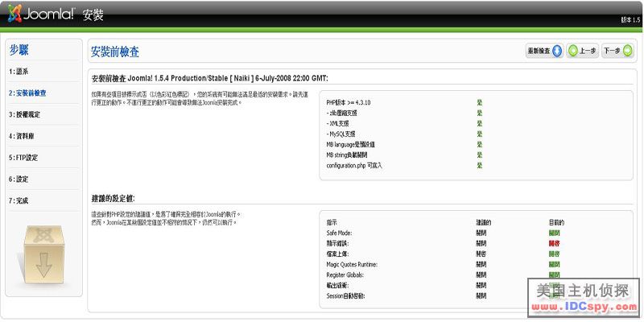The image size is (644, 322).
Task: Click the MB language row label
Action: coord(350,145)
